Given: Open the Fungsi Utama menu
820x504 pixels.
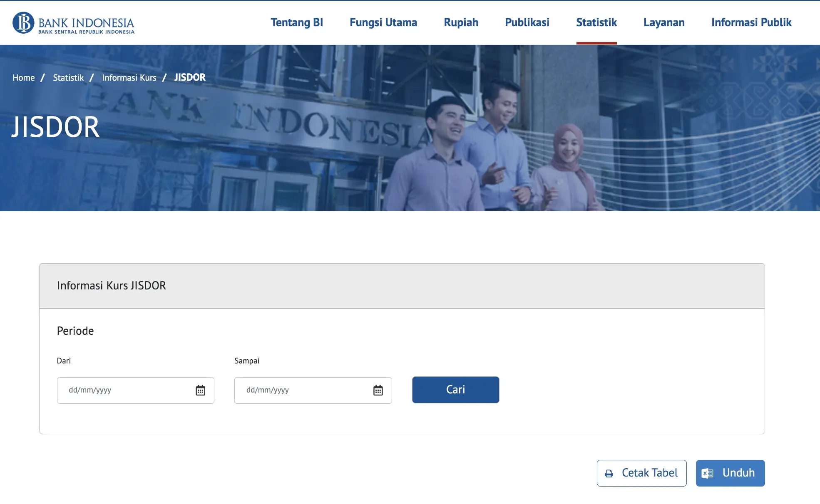Looking at the screenshot, I should (383, 22).
